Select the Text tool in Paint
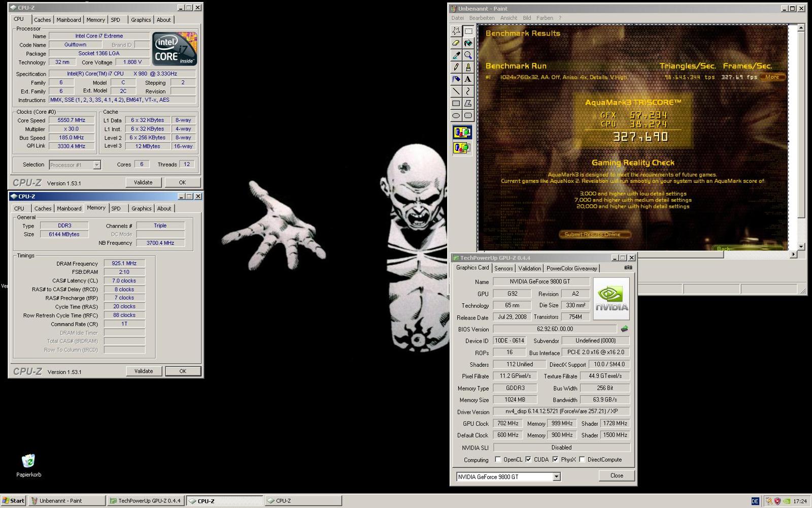 (x=468, y=79)
